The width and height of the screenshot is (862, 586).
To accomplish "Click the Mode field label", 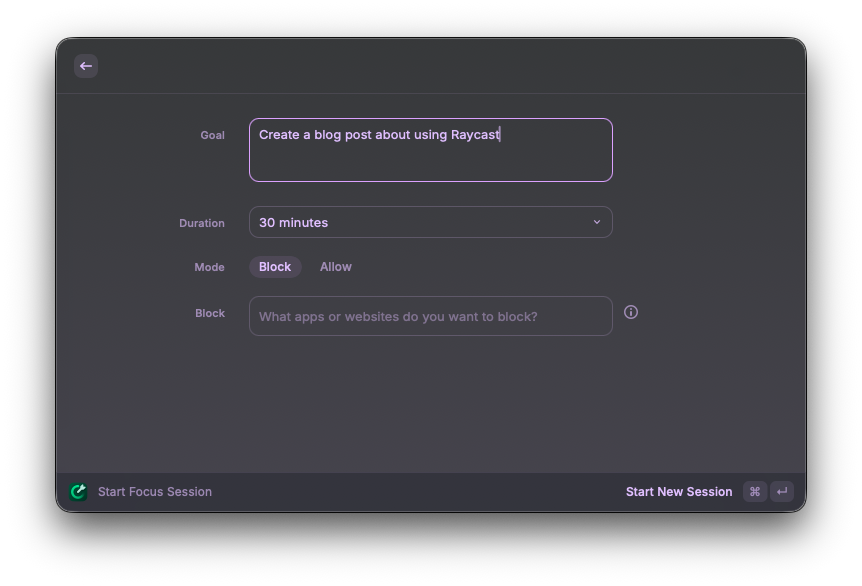I will [209, 267].
